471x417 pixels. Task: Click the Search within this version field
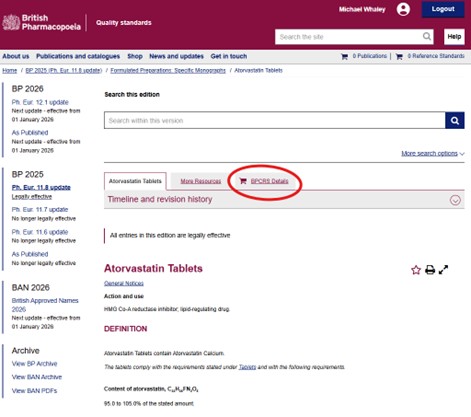[x=275, y=120]
